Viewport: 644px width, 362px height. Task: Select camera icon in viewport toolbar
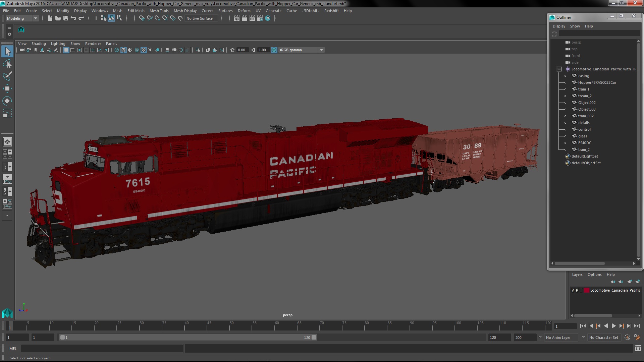pyautogui.click(x=22, y=50)
